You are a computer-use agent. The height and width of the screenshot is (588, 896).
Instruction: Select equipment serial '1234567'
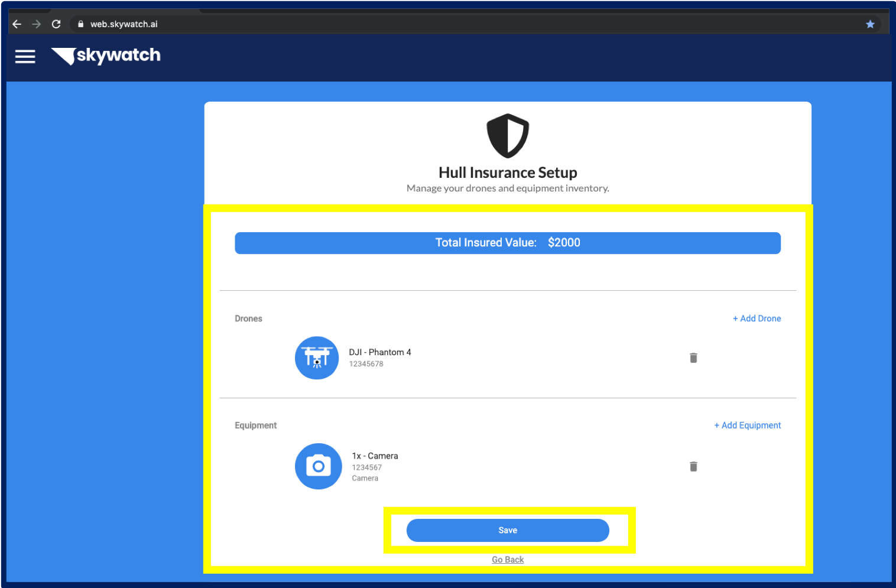click(367, 467)
